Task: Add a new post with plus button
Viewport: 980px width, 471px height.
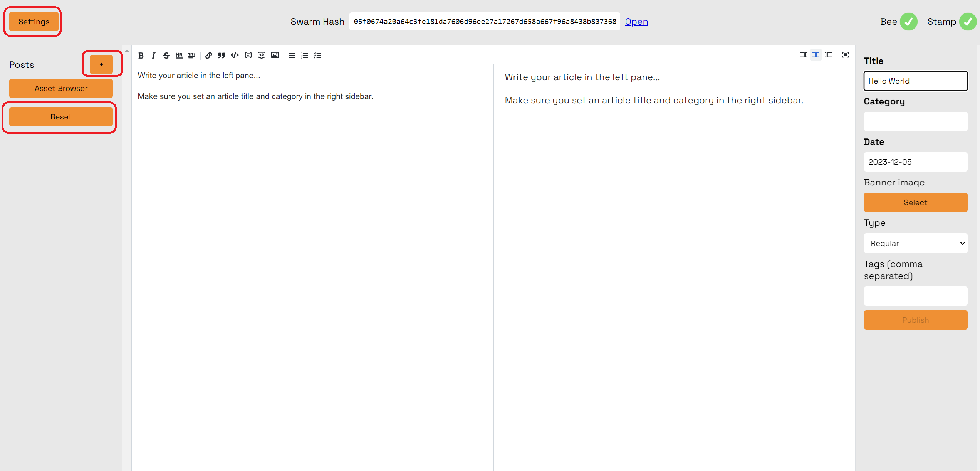Action: [101, 64]
